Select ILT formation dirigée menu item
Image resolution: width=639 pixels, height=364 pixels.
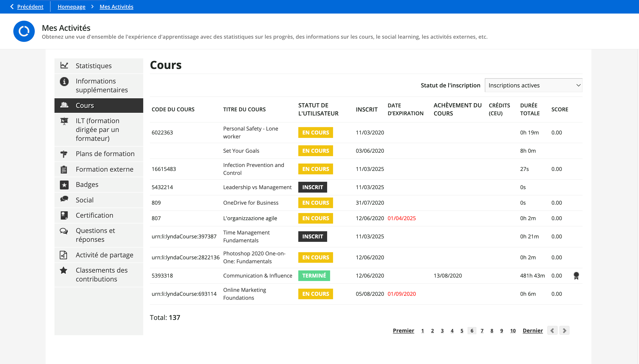point(97,130)
